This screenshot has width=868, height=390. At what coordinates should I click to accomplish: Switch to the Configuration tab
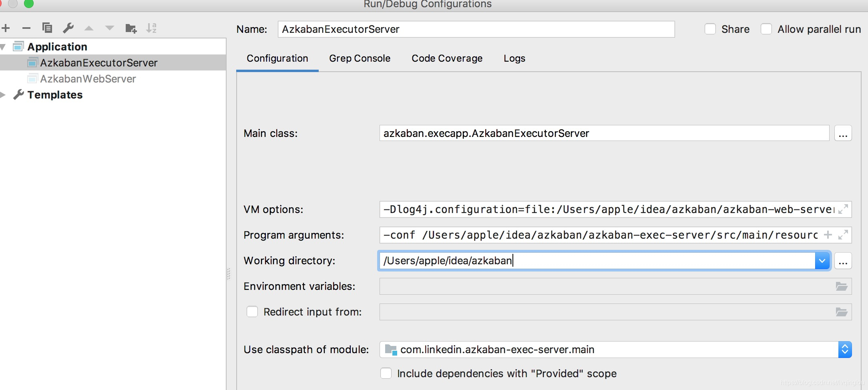[x=277, y=58]
